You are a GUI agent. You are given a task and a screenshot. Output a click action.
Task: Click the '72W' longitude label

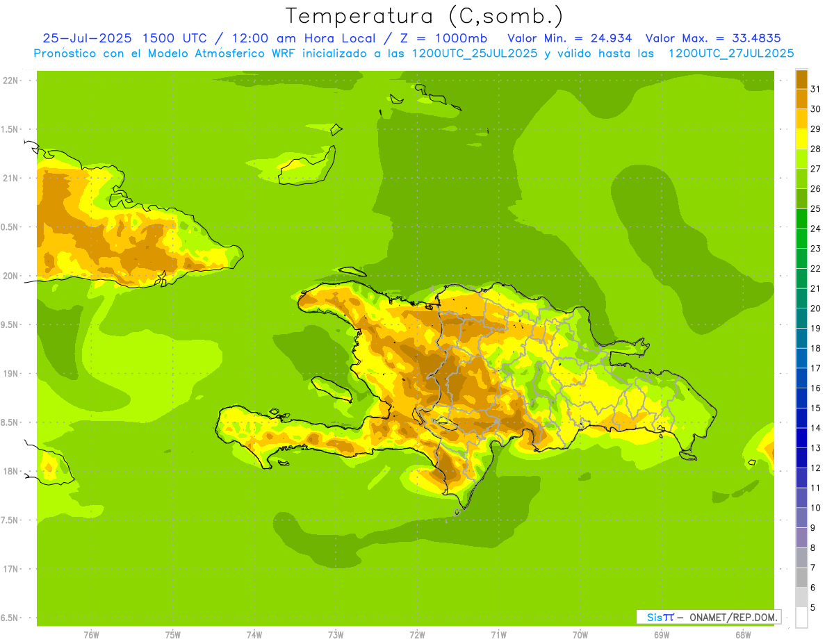417,635
